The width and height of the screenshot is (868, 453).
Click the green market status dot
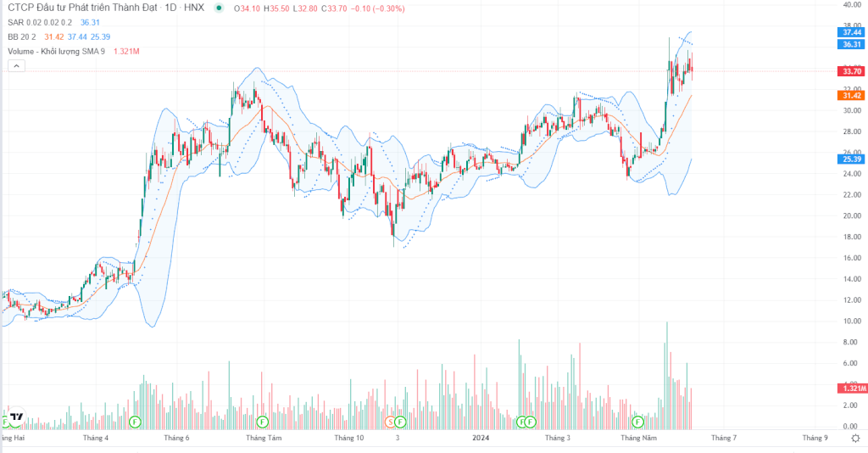tap(220, 8)
